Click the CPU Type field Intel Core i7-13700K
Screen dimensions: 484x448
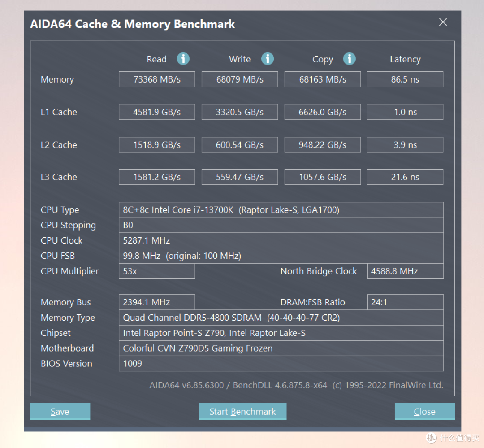281,210
